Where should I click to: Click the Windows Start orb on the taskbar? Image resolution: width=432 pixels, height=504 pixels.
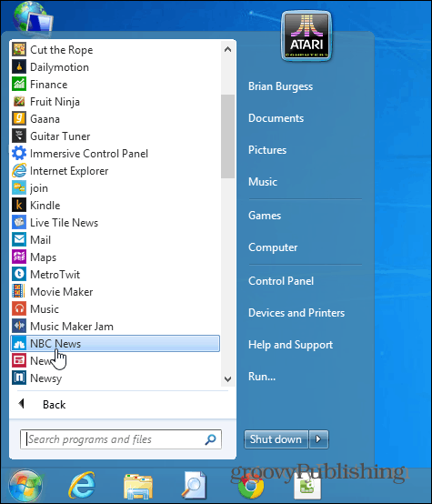25,486
